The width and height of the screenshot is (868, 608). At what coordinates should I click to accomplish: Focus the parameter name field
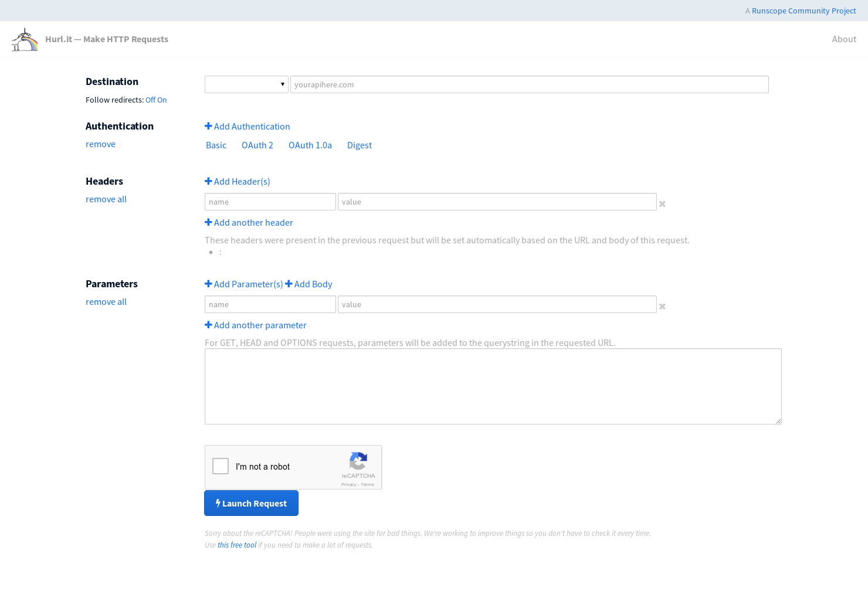point(270,304)
